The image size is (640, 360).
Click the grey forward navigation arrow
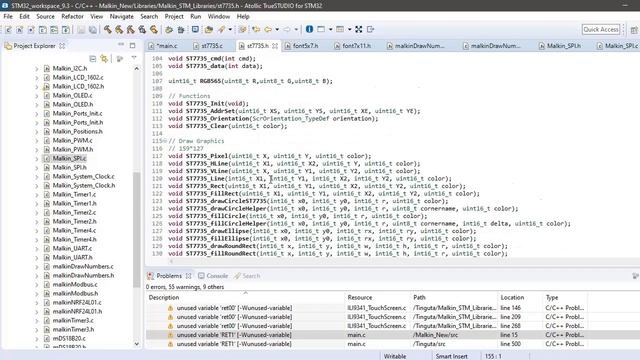pos(287,29)
